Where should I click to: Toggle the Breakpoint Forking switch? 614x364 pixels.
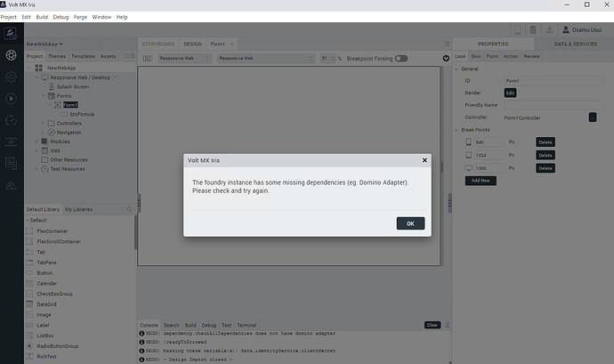coord(401,59)
